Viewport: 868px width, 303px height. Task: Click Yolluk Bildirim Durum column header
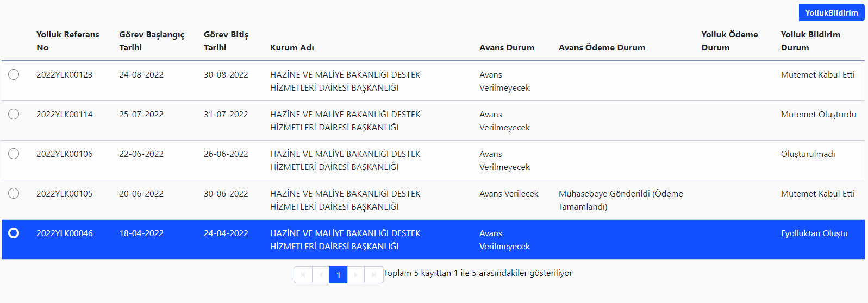(x=810, y=41)
